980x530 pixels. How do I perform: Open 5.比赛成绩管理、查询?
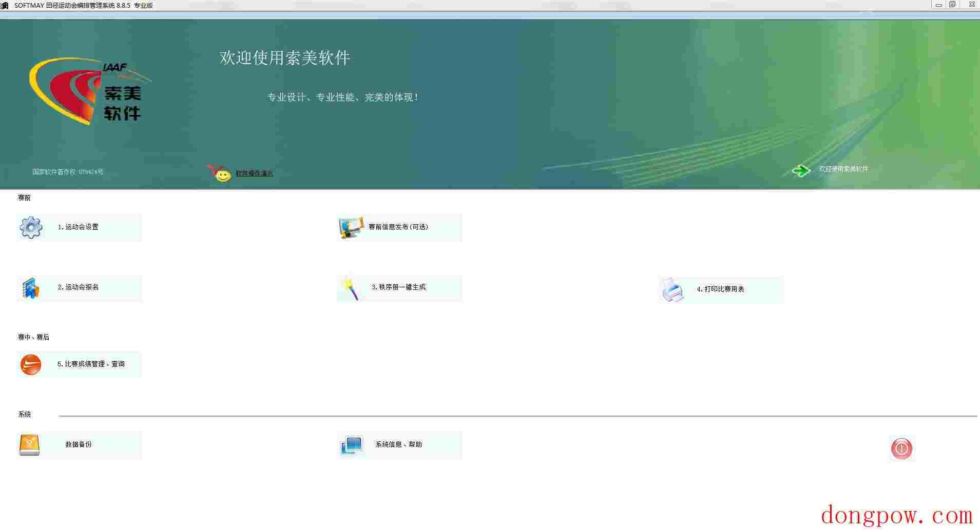(79, 364)
